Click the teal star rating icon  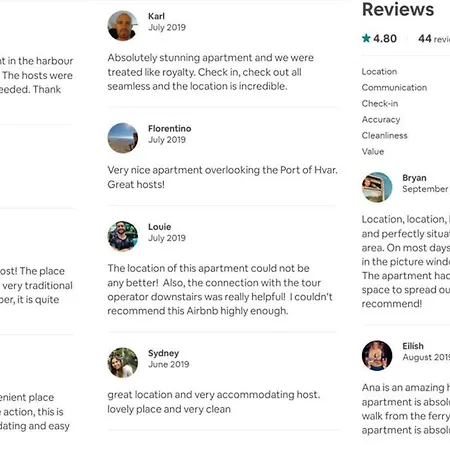click(366, 38)
